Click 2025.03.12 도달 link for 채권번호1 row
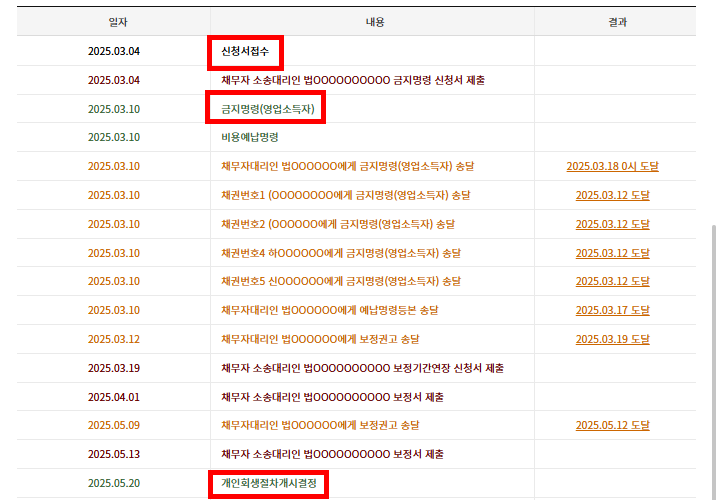The width and height of the screenshot is (724, 500). 612,195
